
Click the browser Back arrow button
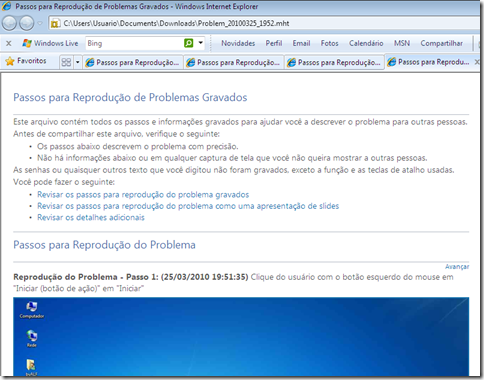[9, 23]
